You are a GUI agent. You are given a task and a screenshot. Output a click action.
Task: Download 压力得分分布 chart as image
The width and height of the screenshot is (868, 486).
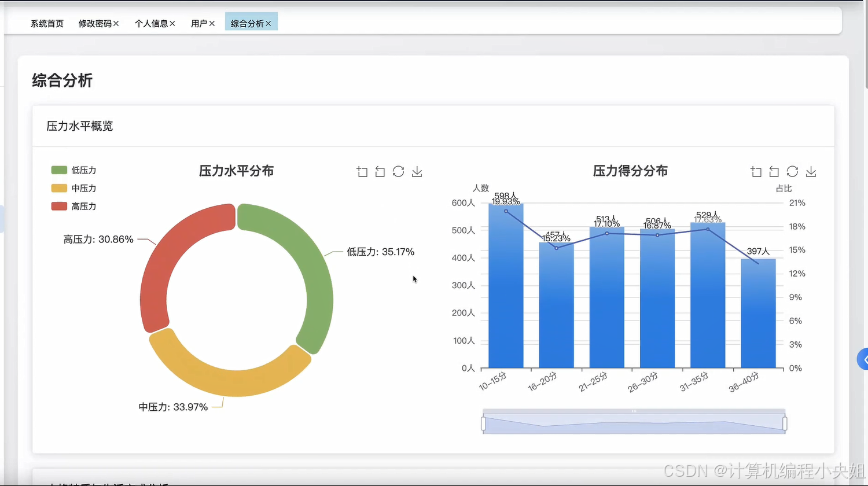click(811, 172)
